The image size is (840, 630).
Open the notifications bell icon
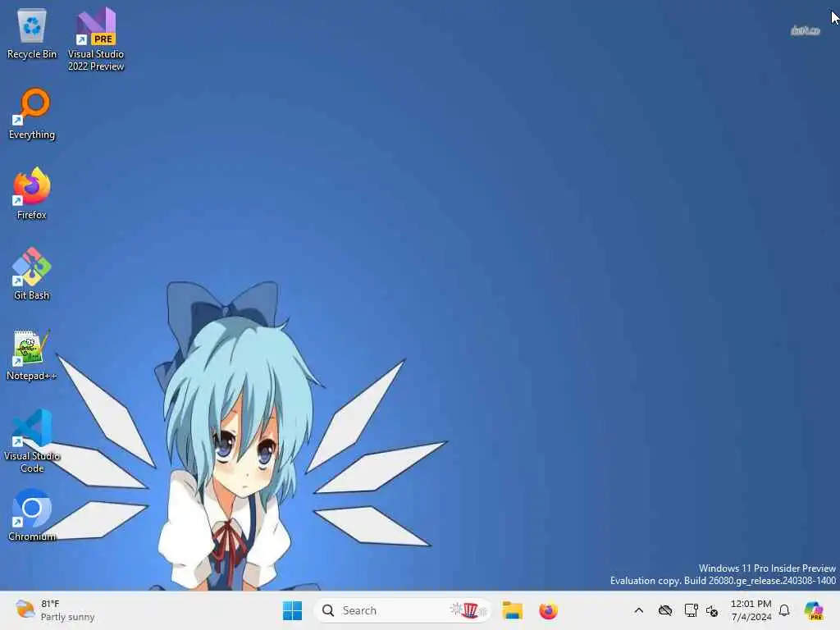click(x=784, y=610)
